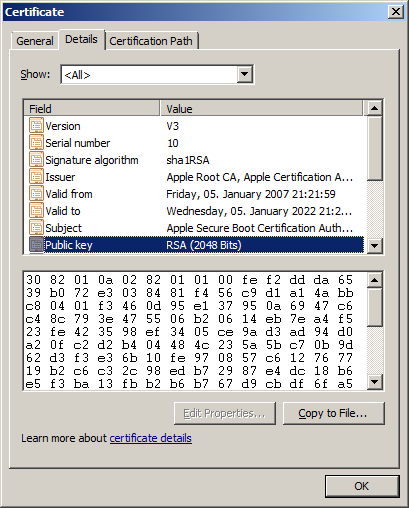
Task: Click the Valid from field icon
Action: click(36, 194)
